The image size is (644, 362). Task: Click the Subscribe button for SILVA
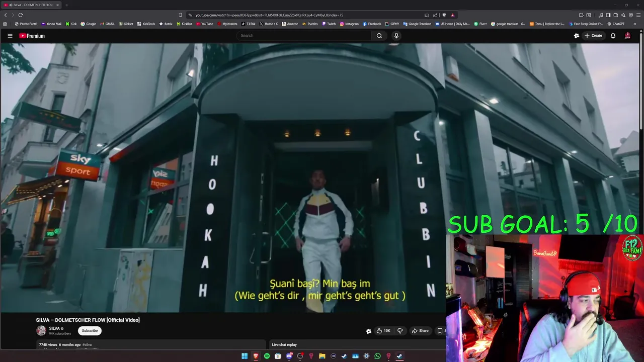[x=90, y=330]
